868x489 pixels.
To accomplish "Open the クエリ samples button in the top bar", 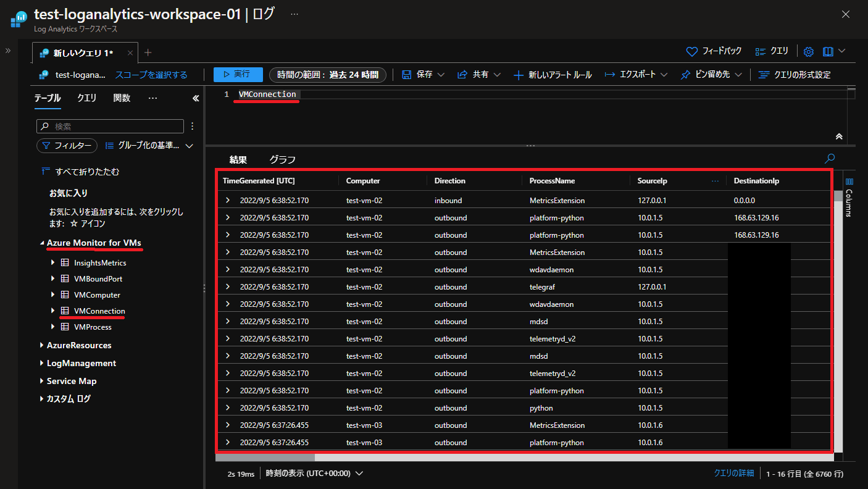I will click(x=772, y=51).
